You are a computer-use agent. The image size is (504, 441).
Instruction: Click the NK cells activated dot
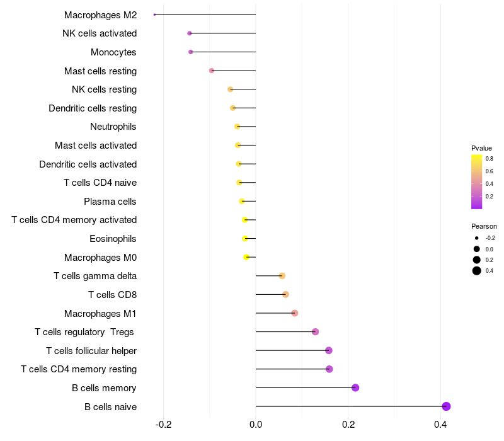click(x=190, y=33)
